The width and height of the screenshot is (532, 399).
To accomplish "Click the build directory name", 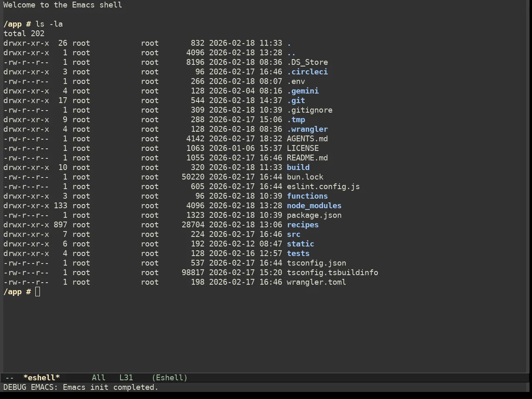I will [298, 167].
